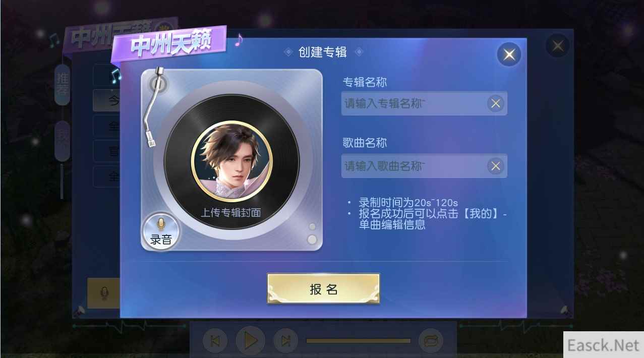Clear the 歌曲名称 field with X icon
This screenshot has width=644, height=358.
pyautogui.click(x=496, y=166)
